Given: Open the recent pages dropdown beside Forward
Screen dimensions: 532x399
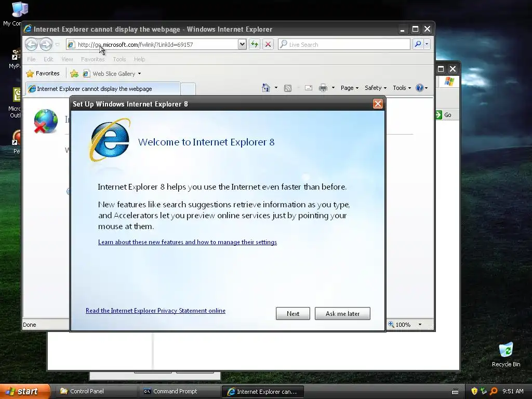Looking at the screenshot, I should click(x=57, y=45).
